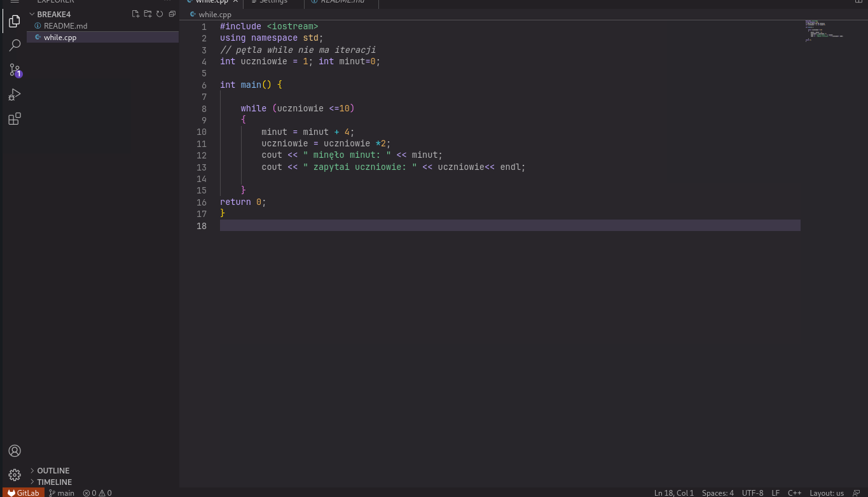Image resolution: width=868 pixels, height=497 pixels.
Task: Click the GitLab status bar item
Action: pos(24,493)
